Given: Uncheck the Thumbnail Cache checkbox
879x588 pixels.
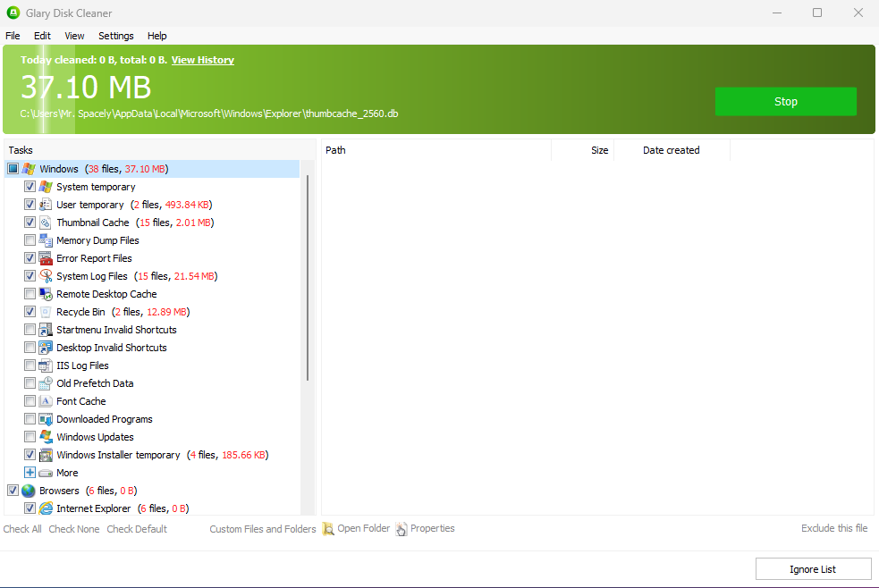Looking at the screenshot, I should click(30, 223).
